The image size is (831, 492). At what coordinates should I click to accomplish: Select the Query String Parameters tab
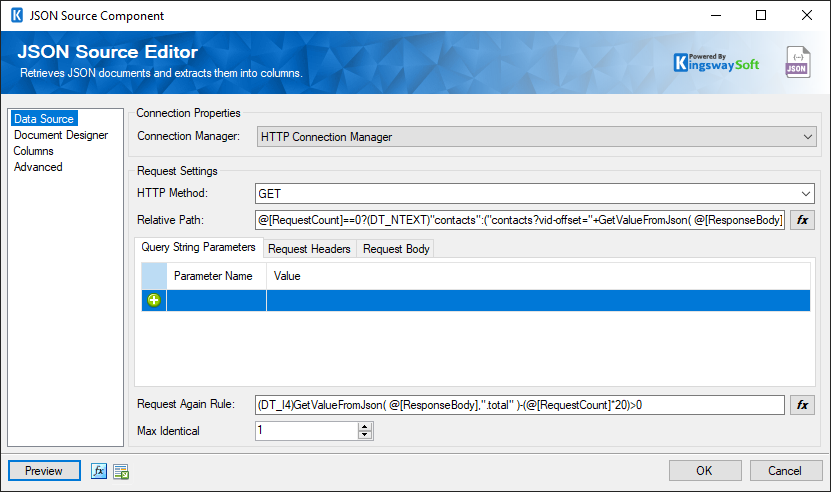coord(199,248)
